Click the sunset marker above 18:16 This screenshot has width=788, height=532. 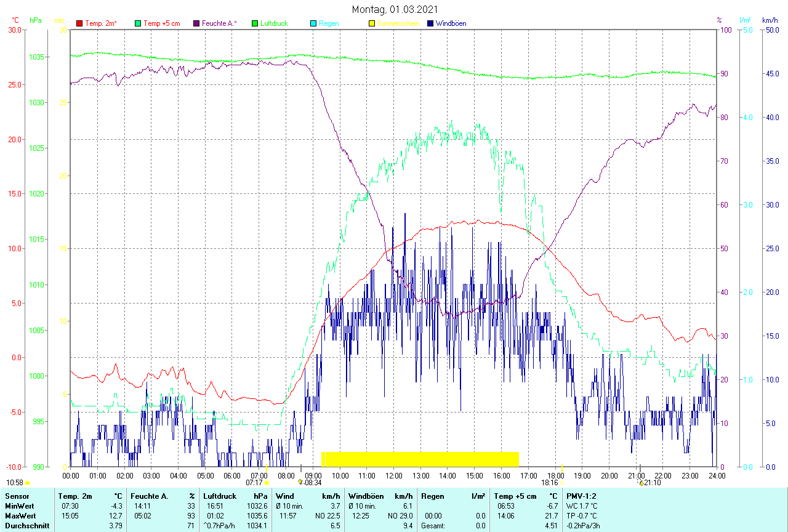[561, 469]
